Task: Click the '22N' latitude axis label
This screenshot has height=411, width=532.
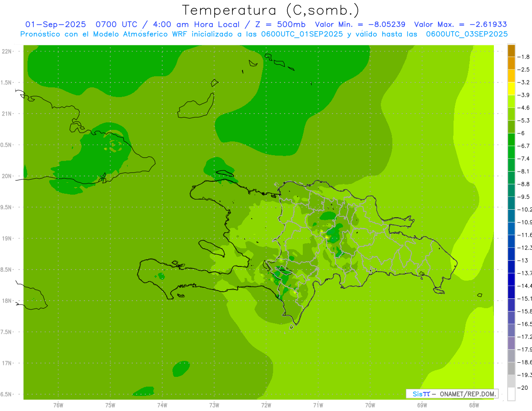Action: coord(7,51)
